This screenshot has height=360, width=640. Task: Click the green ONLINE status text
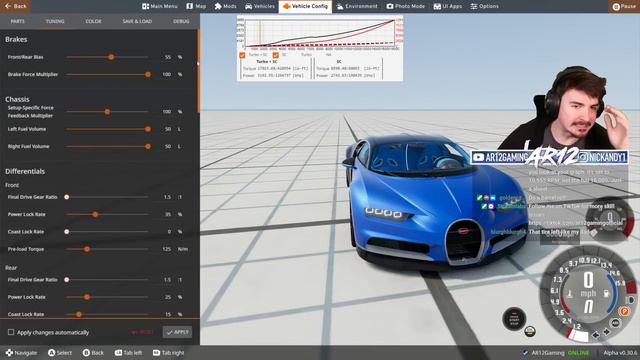click(x=578, y=353)
